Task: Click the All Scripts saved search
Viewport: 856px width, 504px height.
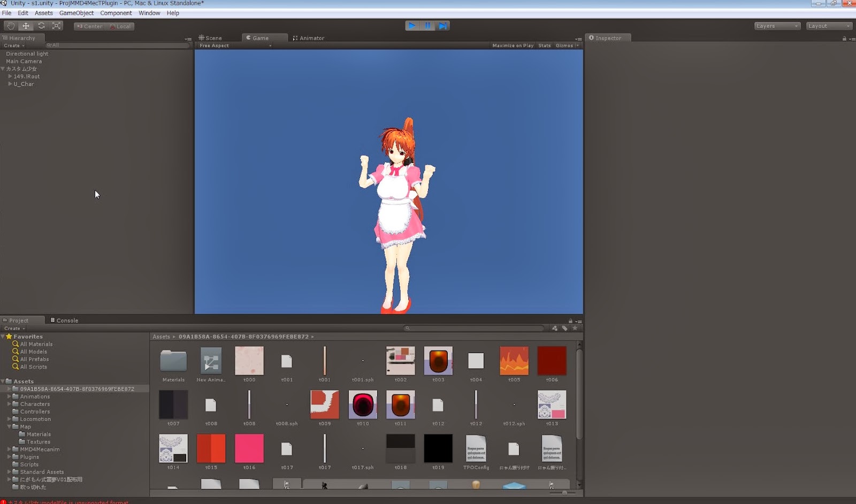Action: click(x=34, y=366)
